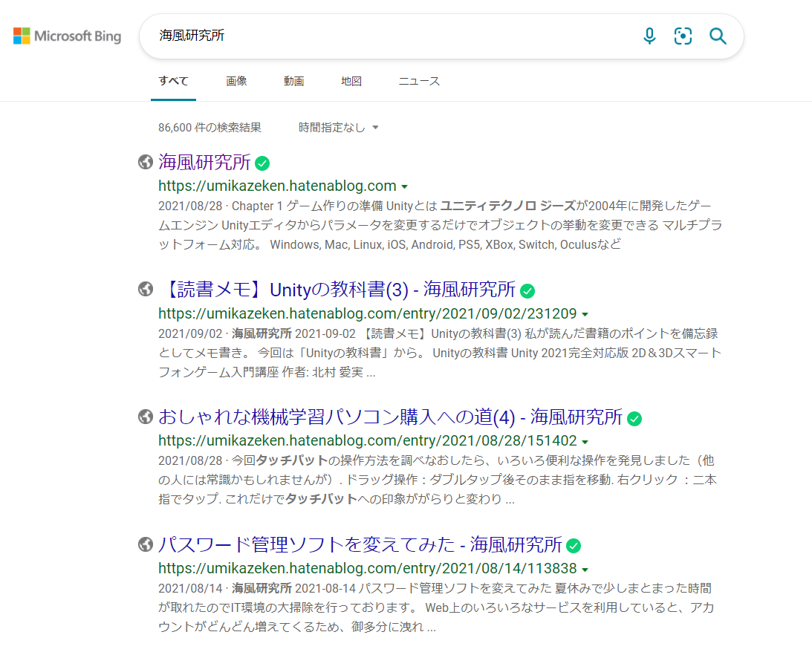The height and width of the screenshot is (655, 812).
Task: Click URL ending in 2021/09/02/231209
Action: click(367, 313)
